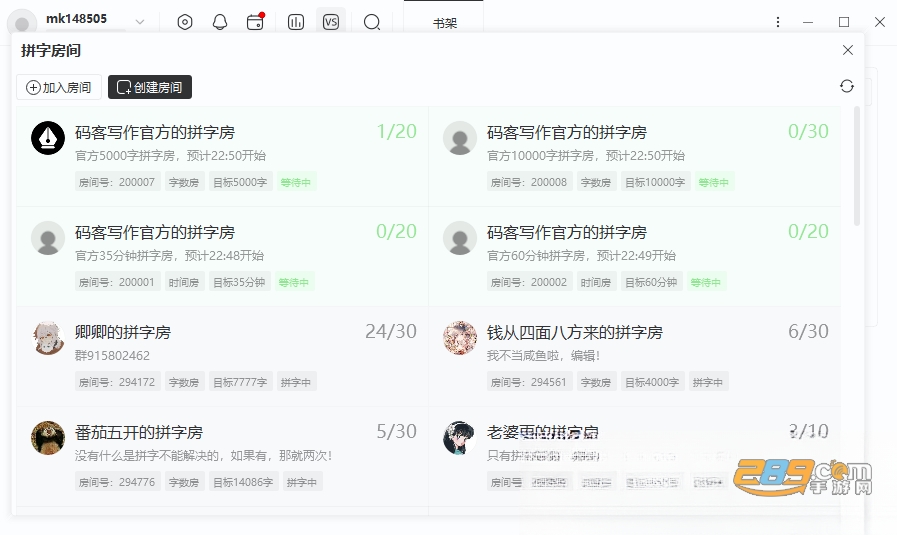This screenshot has height=535, width=897.
Task: Click 拼字中 status tag of room 294172
Action: [296, 382]
